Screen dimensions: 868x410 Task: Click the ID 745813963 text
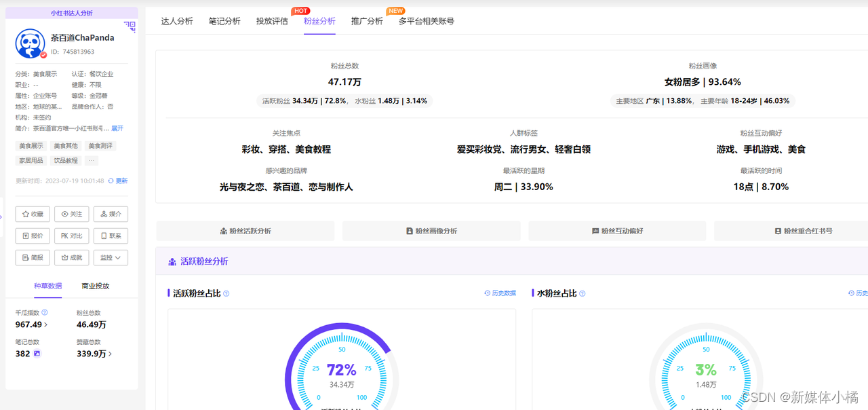pos(73,52)
